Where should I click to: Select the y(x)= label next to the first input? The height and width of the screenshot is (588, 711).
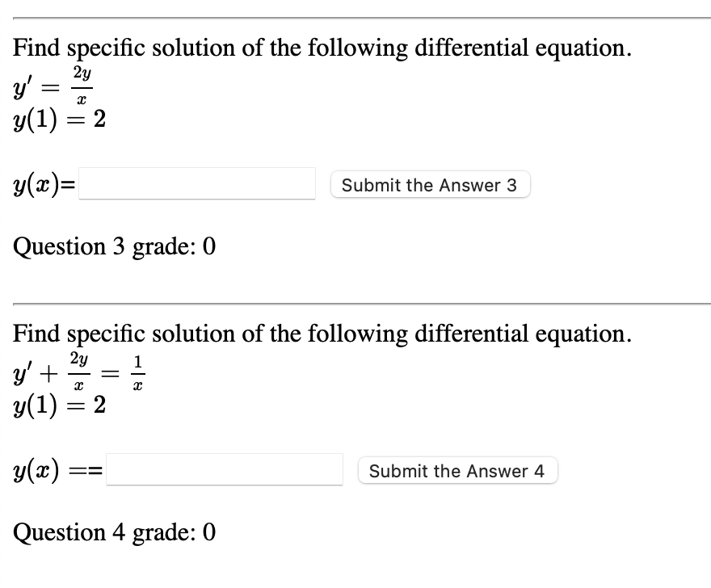click(x=39, y=184)
